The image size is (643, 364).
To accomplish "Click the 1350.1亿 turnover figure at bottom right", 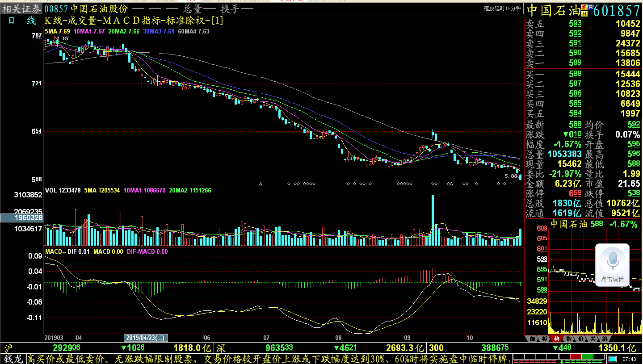I will (617, 348).
